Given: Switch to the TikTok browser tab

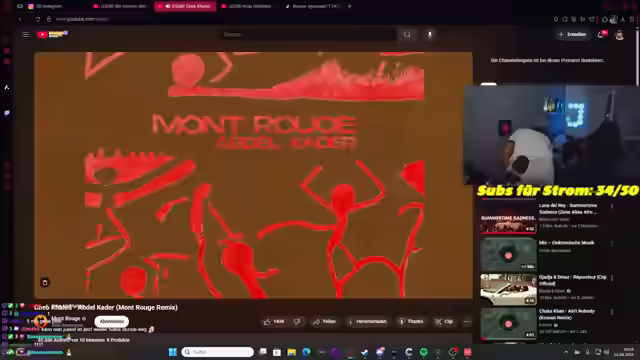Looking at the screenshot, I should (313, 6).
